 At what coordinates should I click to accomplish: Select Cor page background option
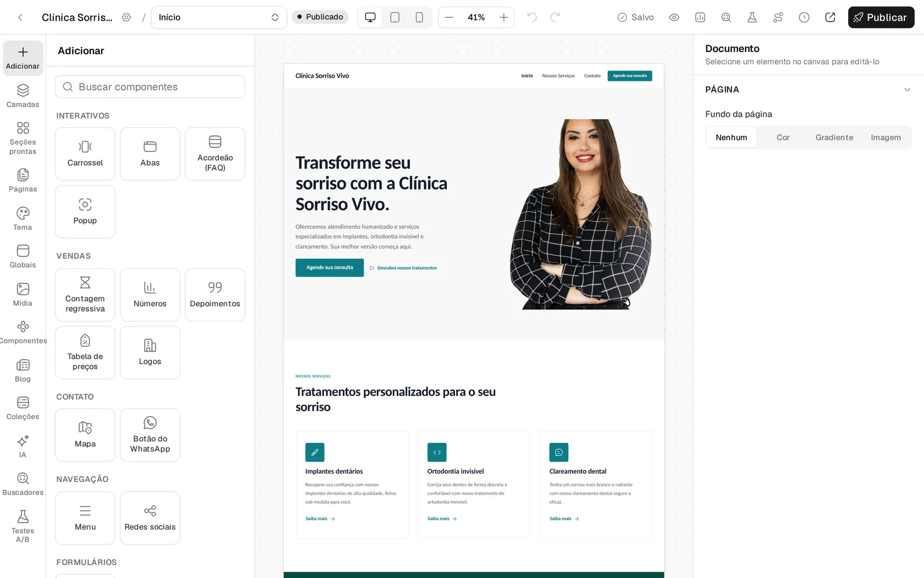click(x=783, y=138)
